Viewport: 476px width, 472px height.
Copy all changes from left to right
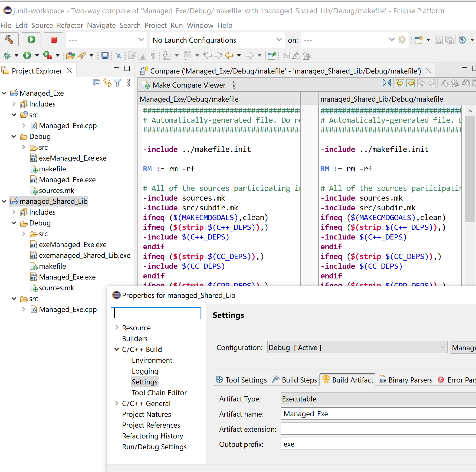(400, 83)
